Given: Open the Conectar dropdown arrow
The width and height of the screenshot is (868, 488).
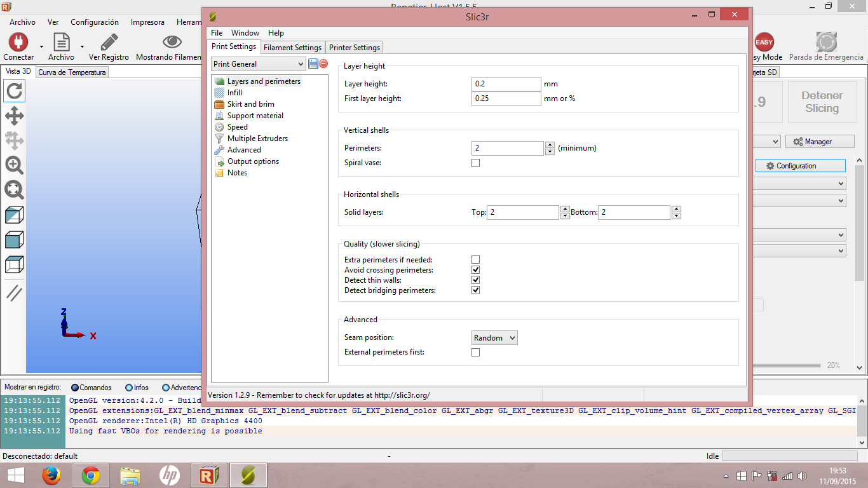Looking at the screenshot, I should pos(41,46).
